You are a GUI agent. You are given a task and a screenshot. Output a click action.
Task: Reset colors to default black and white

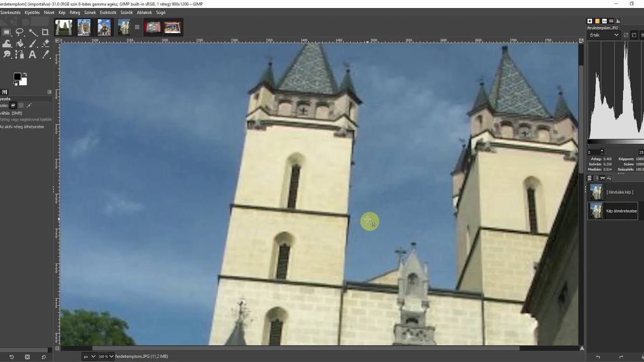pyautogui.click(x=15, y=83)
